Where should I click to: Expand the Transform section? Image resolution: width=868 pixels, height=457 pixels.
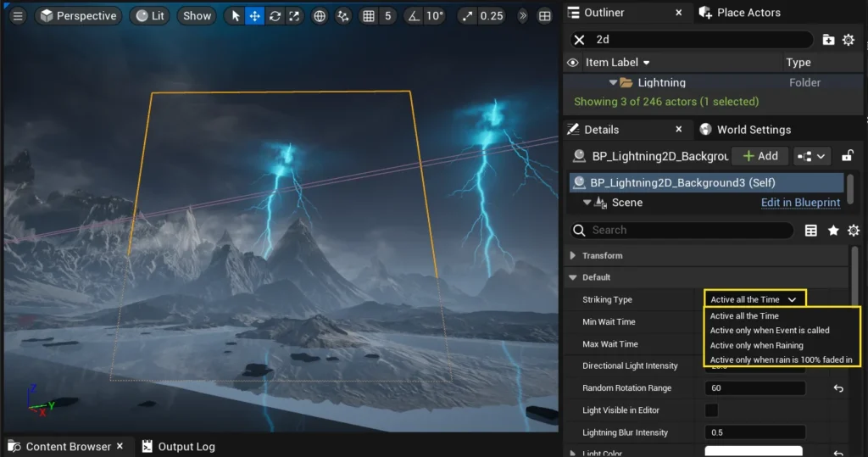point(574,255)
